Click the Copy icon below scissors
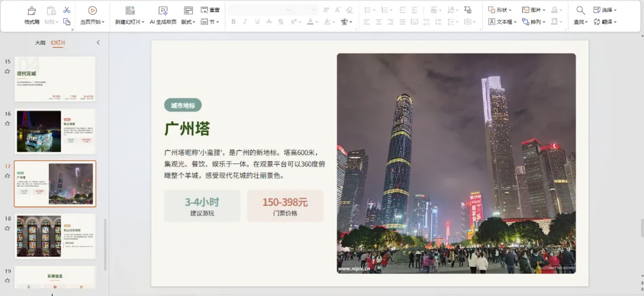This screenshot has height=296, width=644. pyautogui.click(x=67, y=21)
